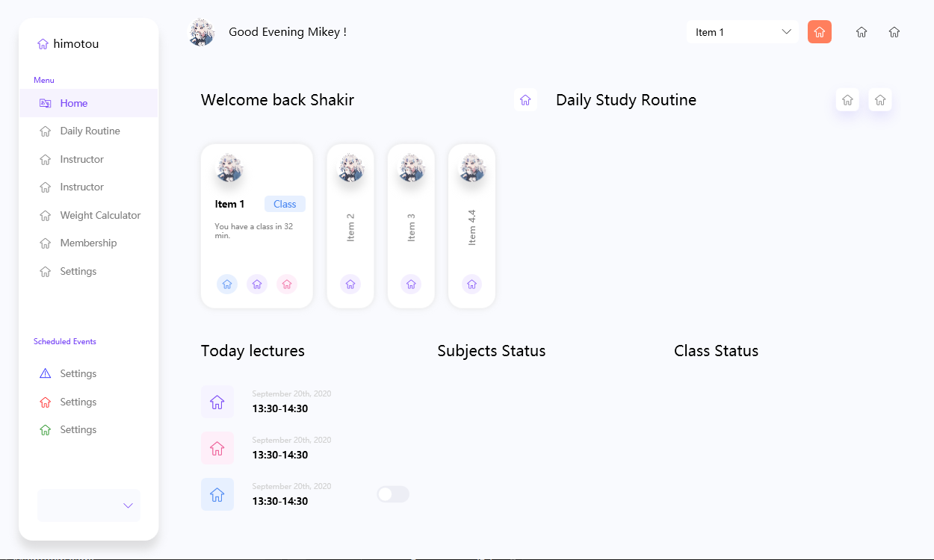
Task: Click the pink lecture home icon tile
Action: [217, 448]
